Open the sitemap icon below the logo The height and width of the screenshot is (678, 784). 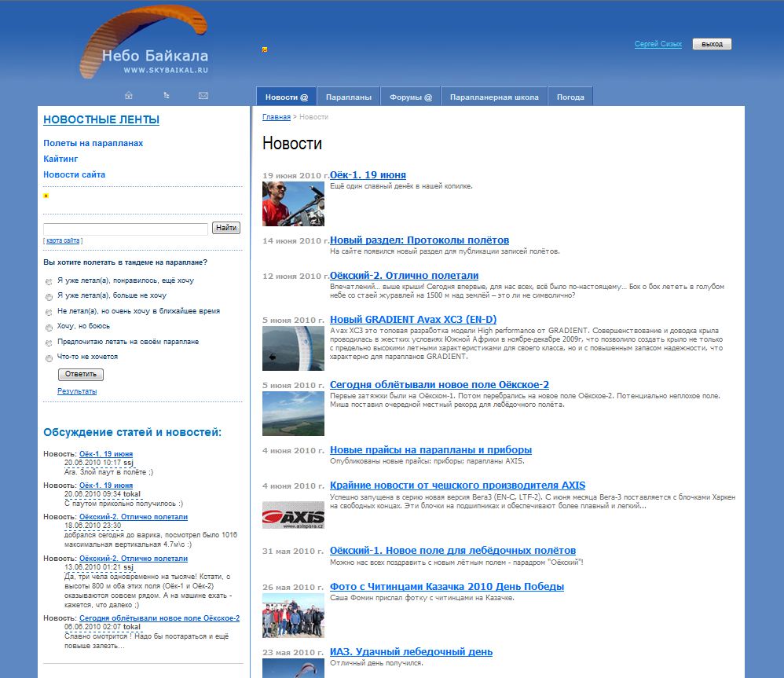click(166, 96)
